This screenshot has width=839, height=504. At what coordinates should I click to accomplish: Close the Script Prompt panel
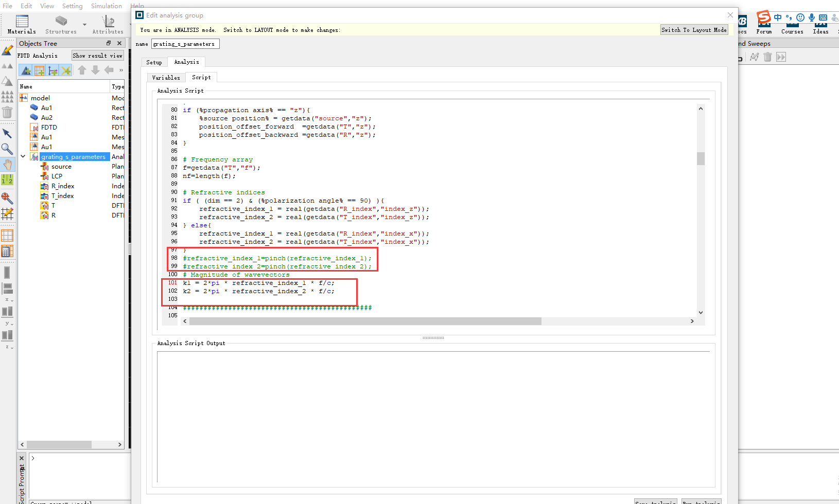pyautogui.click(x=22, y=458)
